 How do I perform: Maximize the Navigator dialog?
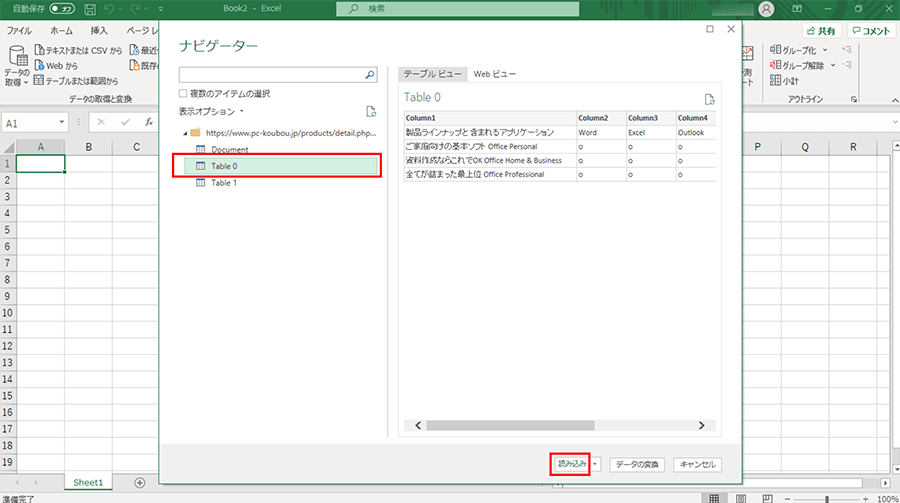pos(710,29)
